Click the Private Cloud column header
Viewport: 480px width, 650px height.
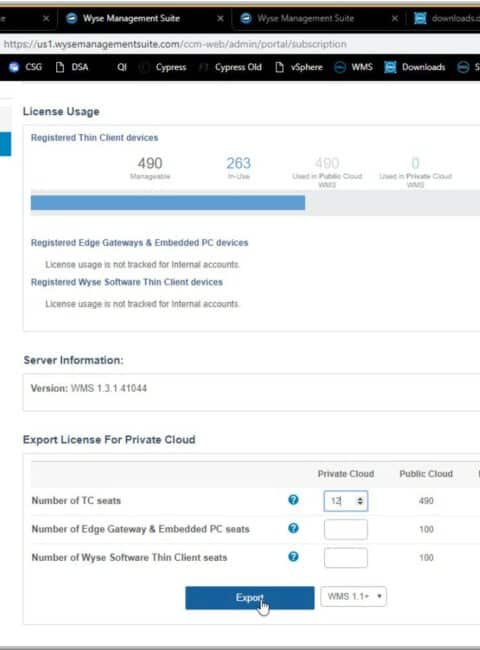[346, 474]
